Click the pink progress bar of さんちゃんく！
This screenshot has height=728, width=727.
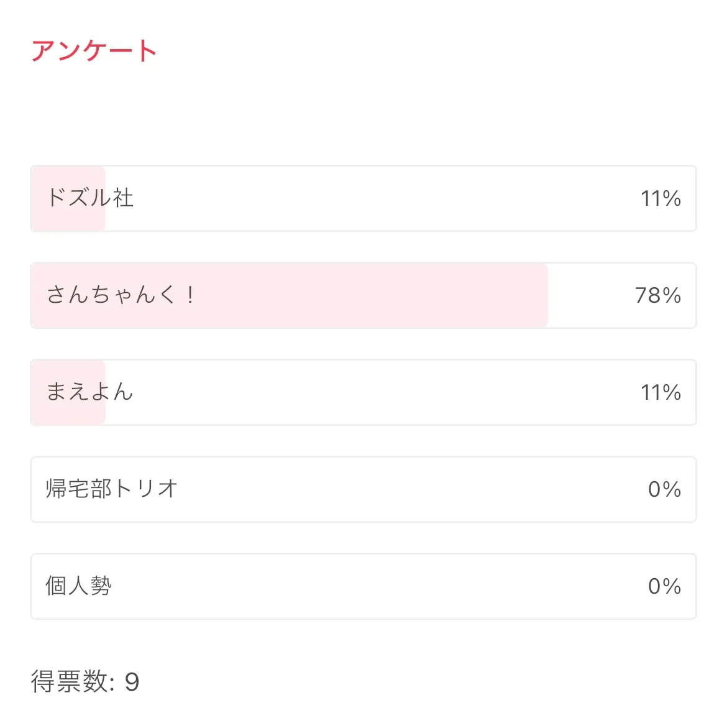click(373, 295)
